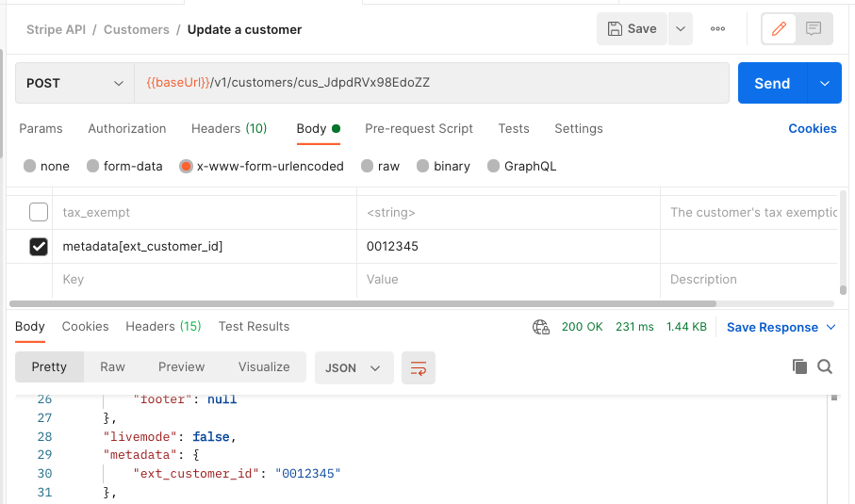Screen dimensions: 855x504
Task: Open the Authorization tab
Action: (127, 128)
